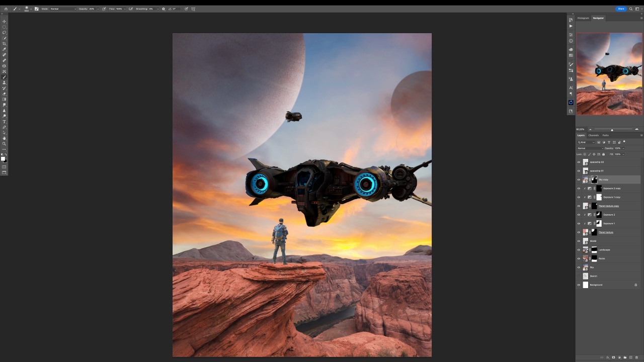Hide the spaceship 02 layer
Image resolution: width=644 pixels, height=362 pixels.
(579, 162)
